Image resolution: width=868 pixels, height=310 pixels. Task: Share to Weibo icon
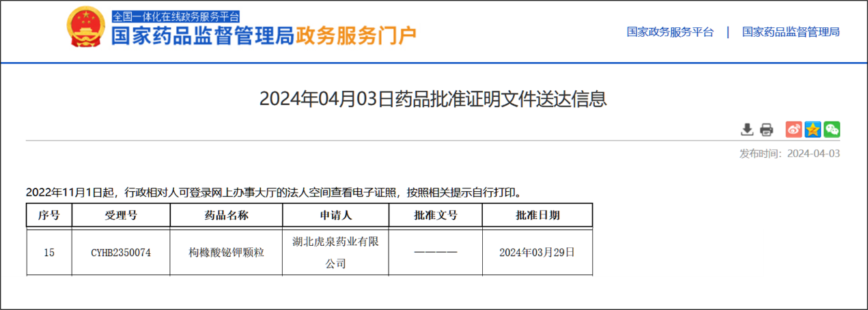(x=794, y=129)
